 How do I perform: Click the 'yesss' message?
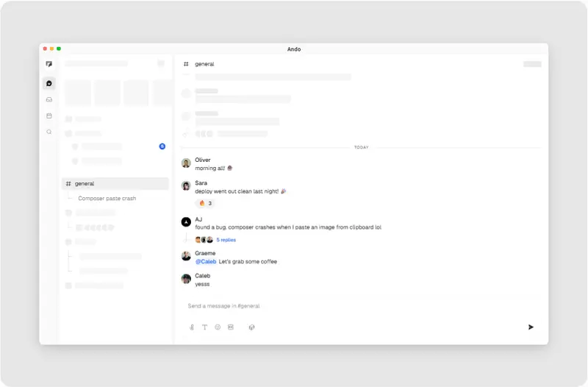202,284
